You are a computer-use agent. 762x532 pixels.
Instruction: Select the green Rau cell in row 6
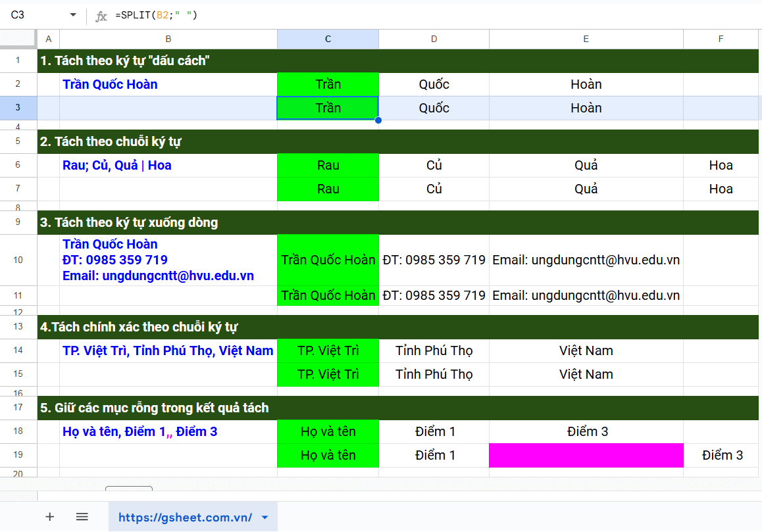click(328, 165)
